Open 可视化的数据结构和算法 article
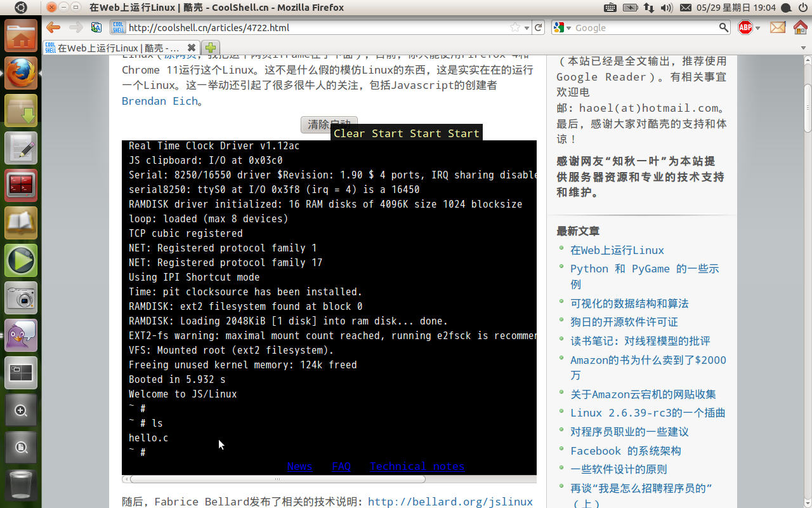 pos(629,304)
